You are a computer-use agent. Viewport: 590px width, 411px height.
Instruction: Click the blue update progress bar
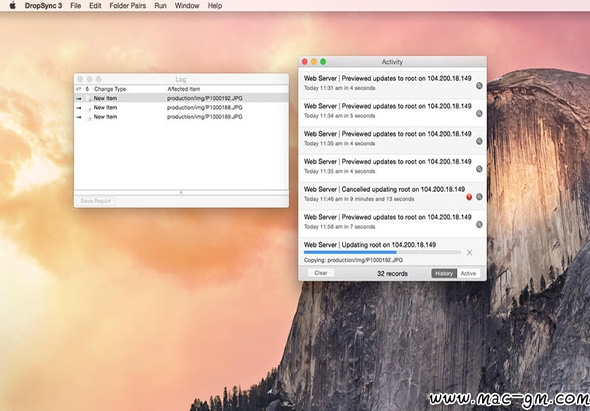[382, 252]
